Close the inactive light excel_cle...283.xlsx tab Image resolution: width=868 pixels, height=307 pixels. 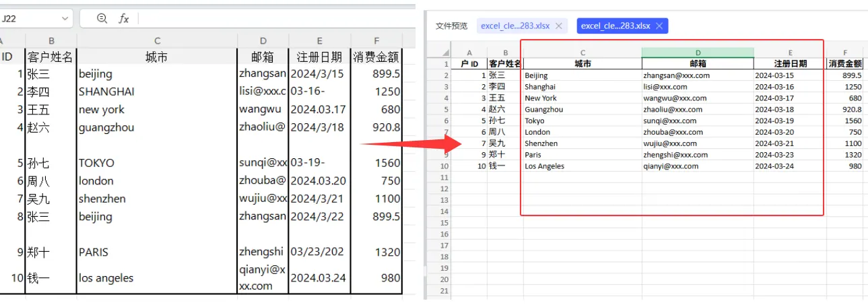point(559,26)
